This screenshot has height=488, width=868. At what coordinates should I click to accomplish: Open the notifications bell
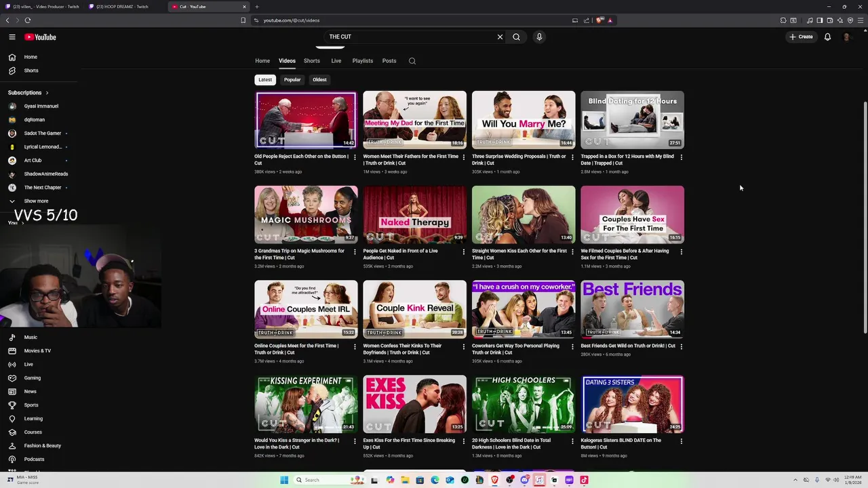(827, 37)
